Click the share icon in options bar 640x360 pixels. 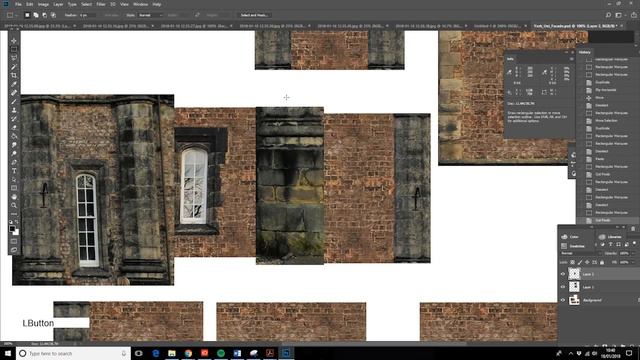pos(633,15)
